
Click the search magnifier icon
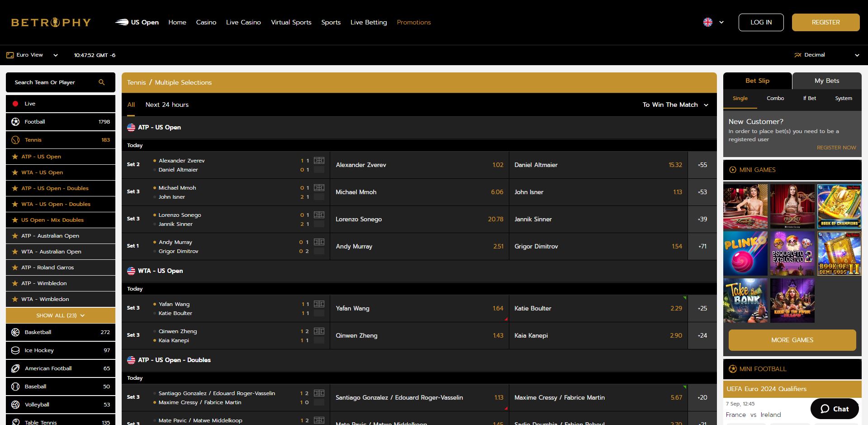point(102,82)
